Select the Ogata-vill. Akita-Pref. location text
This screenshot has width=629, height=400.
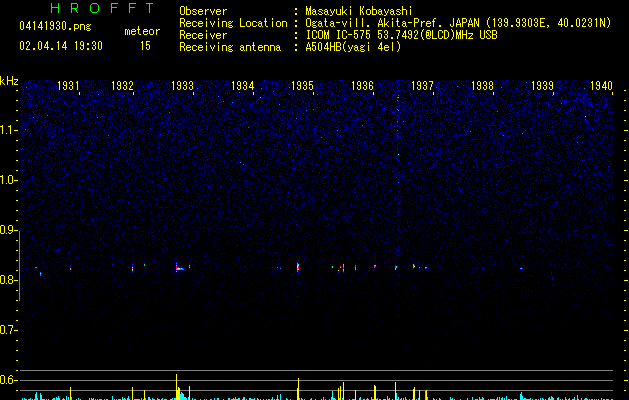(458, 23)
